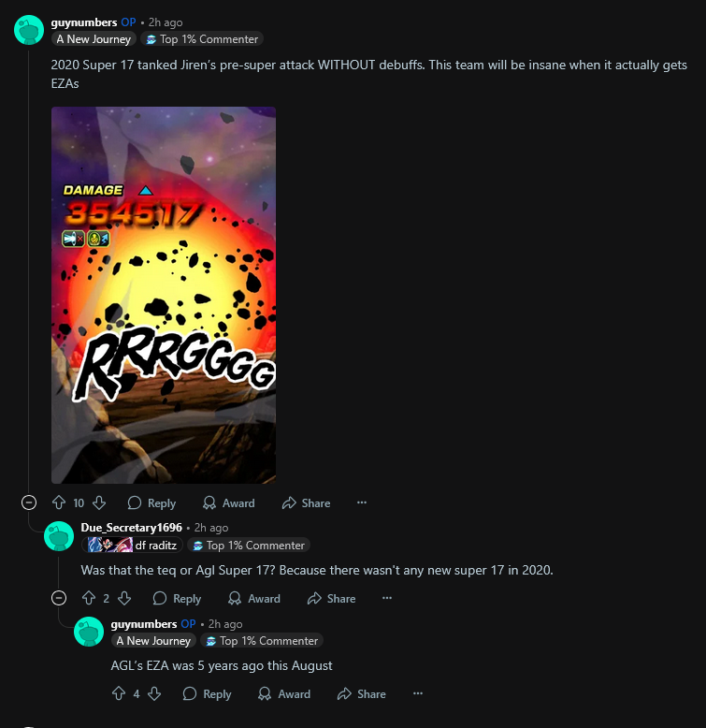Image resolution: width=706 pixels, height=728 pixels.
Task: Open more options on Due_Secretary1696's comment
Action: 387,598
